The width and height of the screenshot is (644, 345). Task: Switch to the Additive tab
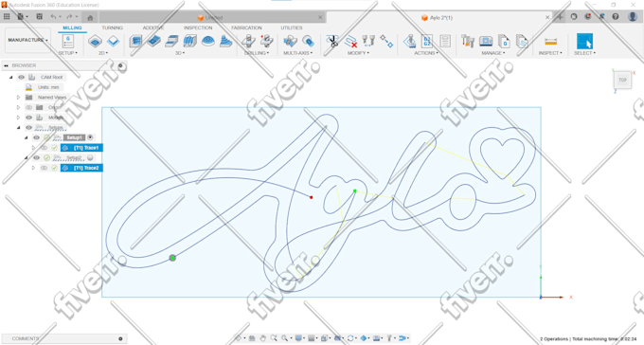pos(153,27)
